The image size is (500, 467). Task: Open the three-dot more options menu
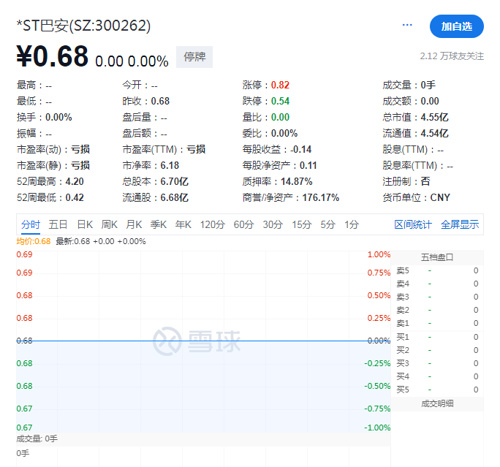[x=407, y=25]
